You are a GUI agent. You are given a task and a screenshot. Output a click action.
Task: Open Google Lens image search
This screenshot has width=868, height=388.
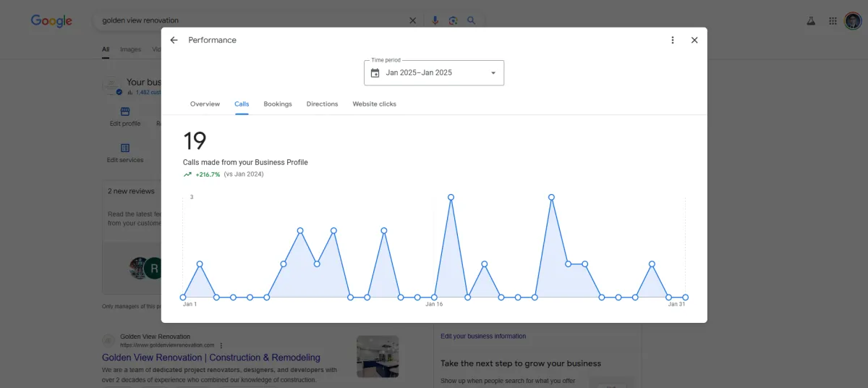453,20
